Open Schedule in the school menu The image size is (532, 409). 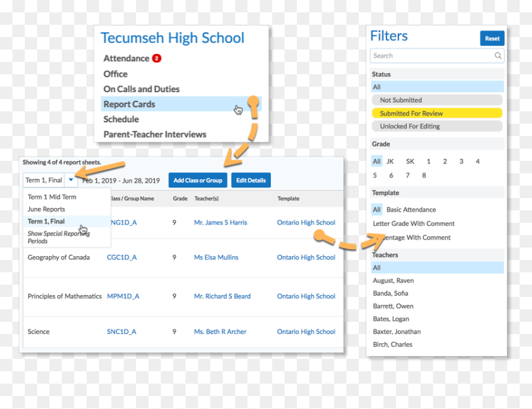tap(121, 119)
